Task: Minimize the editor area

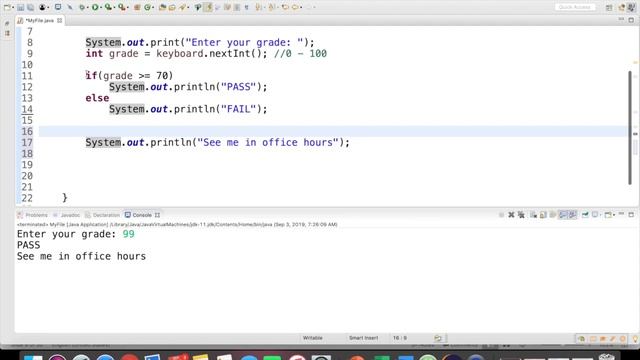Action: coord(621,20)
